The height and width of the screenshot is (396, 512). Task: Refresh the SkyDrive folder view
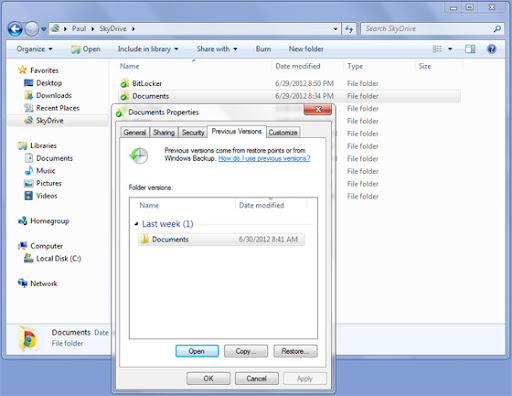tap(349, 29)
